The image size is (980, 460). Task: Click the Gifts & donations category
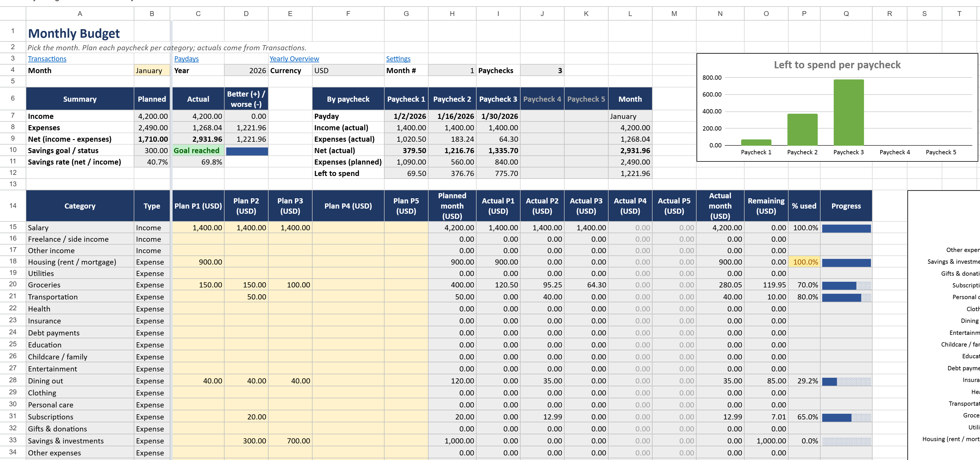pyautogui.click(x=80, y=429)
